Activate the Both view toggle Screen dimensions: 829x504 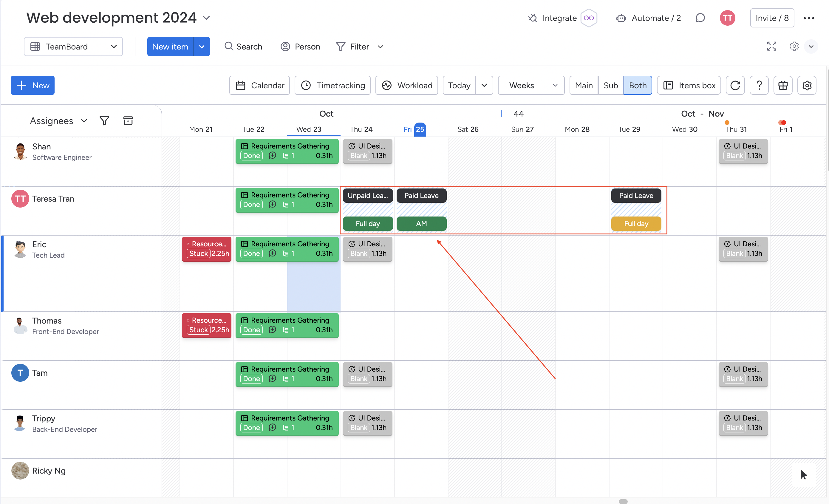point(638,85)
